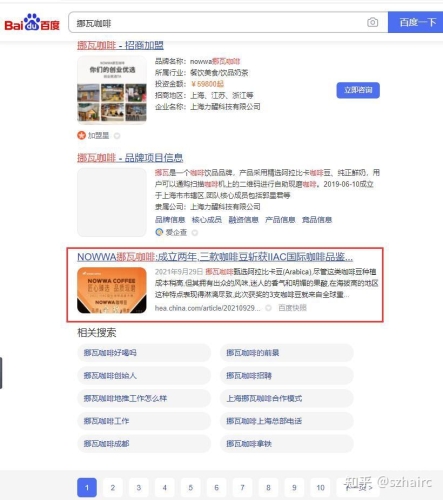Click the investment amount ¥59800起

[x=207, y=84]
